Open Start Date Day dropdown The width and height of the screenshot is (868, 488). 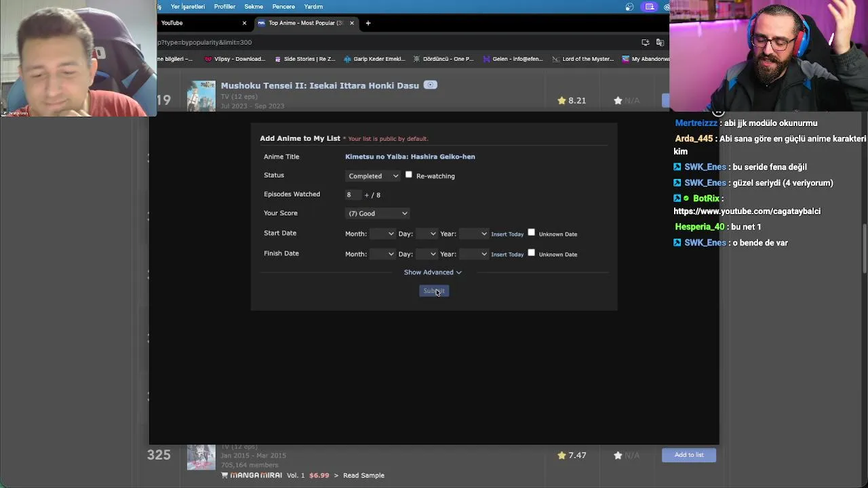(426, 234)
